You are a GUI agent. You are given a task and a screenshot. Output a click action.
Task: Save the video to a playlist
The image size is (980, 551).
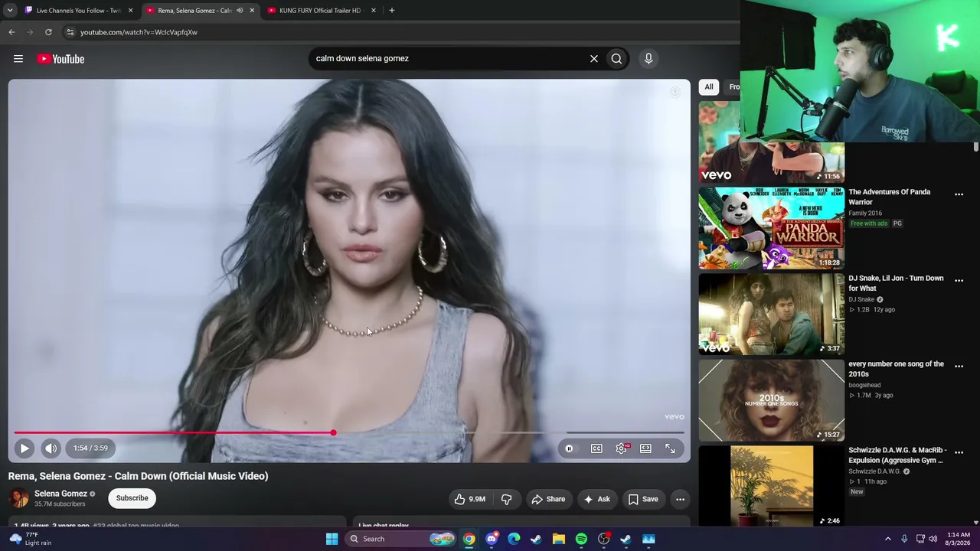pyautogui.click(x=643, y=500)
